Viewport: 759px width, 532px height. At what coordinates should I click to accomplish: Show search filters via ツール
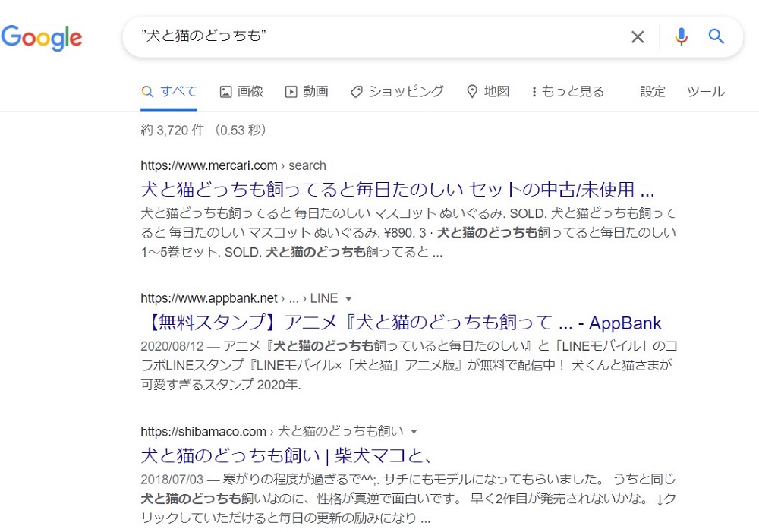click(705, 92)
